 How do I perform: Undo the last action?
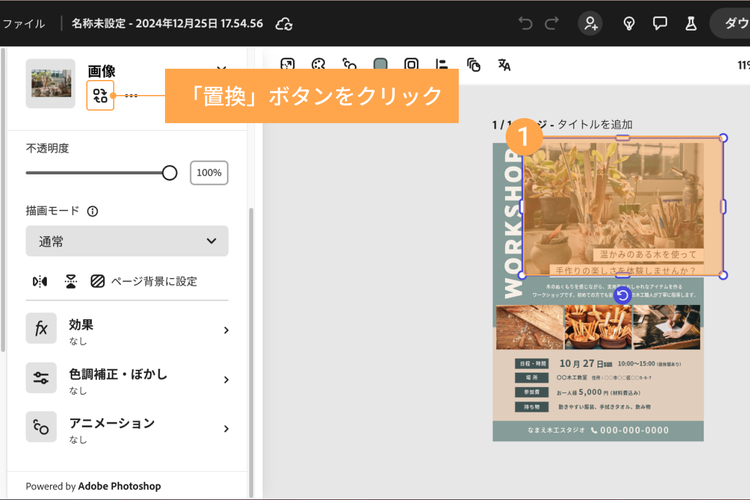pyautogui.click(x=525, y=23)
